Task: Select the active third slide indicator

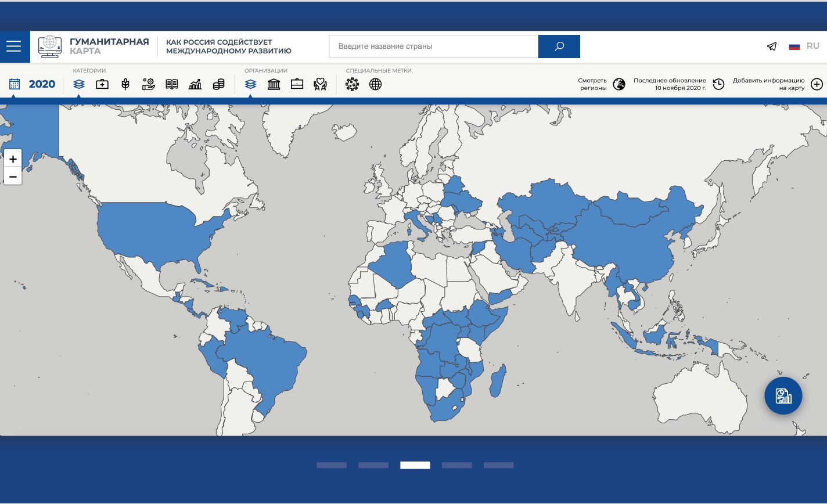Action: (415, 465)
